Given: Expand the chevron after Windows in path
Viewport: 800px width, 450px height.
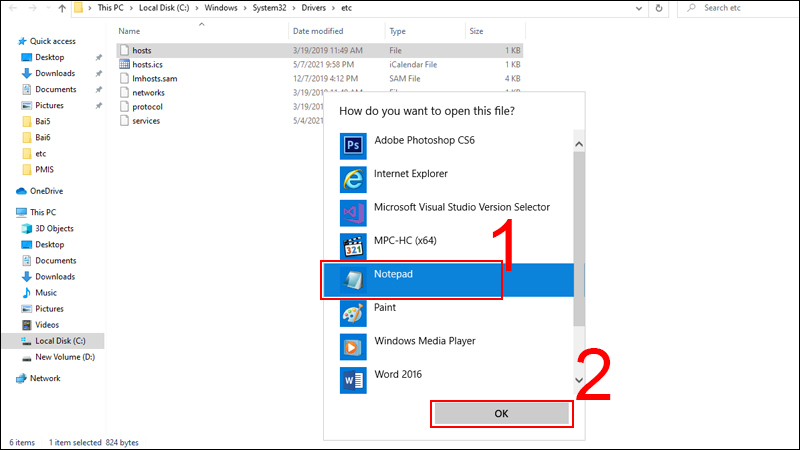Looking at the screenshot, I should (245, 8).
